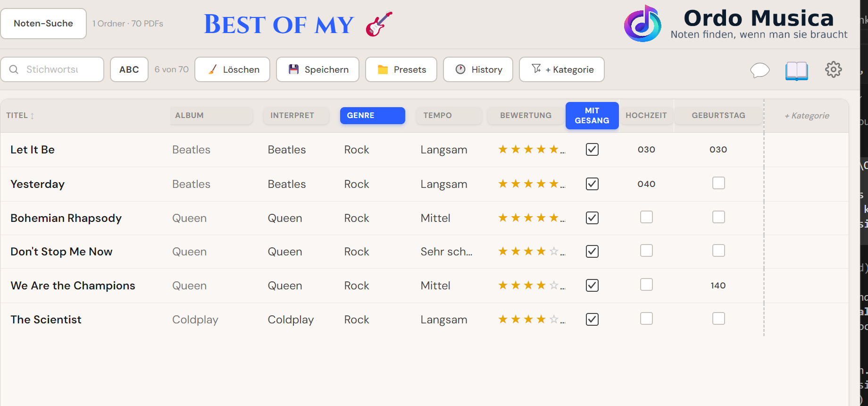Click the Noten-Suche button
Screen dimensions: 868x406
coord(43,24)
